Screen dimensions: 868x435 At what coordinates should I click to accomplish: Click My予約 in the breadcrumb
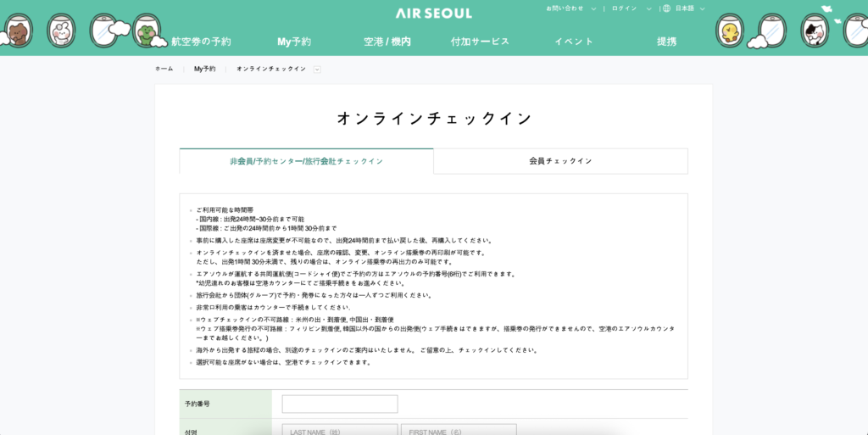coord(205,70)
